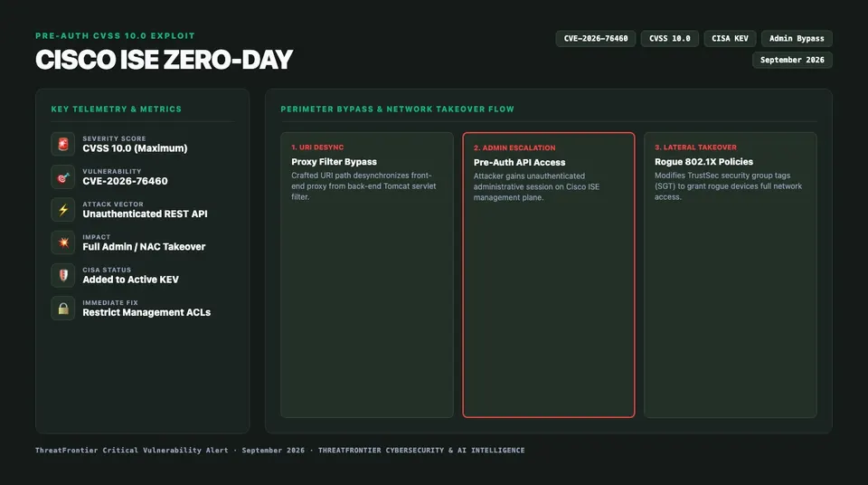The image size is (868, 485).
Task: Click the Proxy Filter Bypass title
Action: [x=334, y=162]
